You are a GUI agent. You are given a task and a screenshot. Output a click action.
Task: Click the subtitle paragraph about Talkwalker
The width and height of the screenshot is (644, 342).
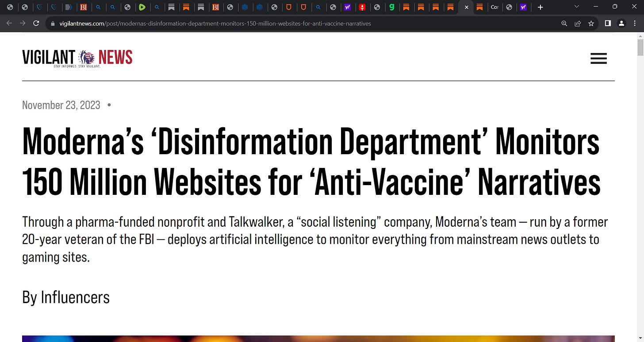[315, 239]
